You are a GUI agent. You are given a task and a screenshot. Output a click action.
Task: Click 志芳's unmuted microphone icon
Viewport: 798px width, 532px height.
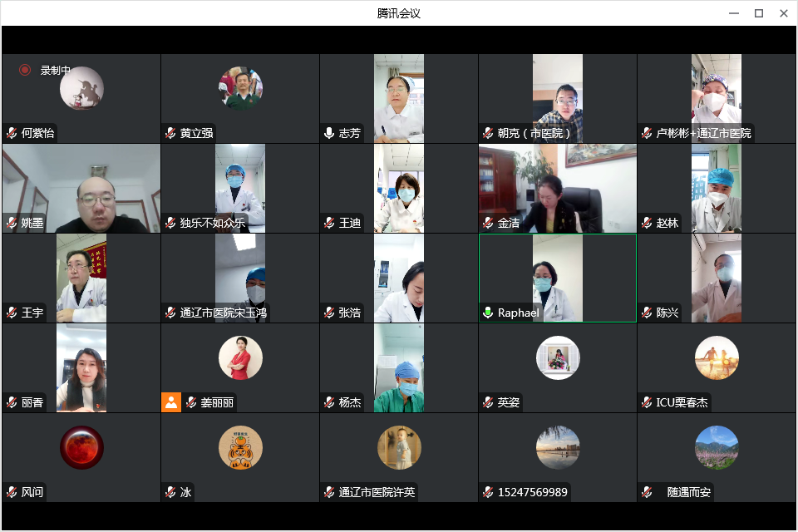pos(329,133)
